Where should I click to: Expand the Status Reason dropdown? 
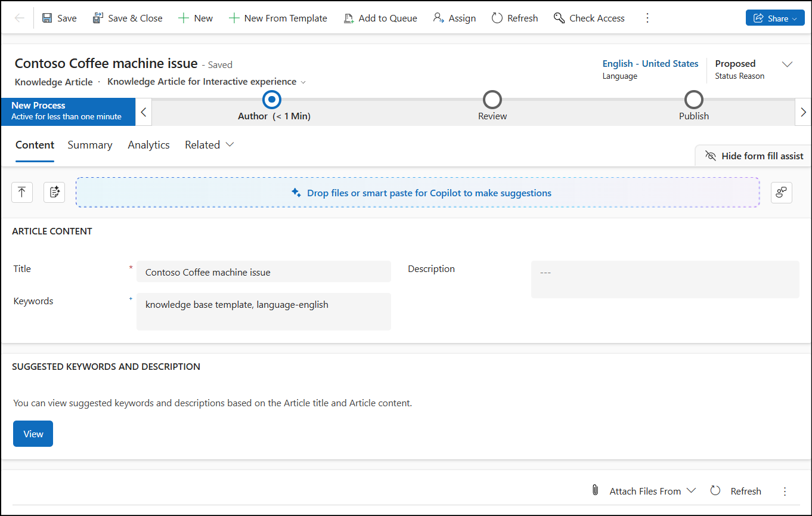[788, 64]
